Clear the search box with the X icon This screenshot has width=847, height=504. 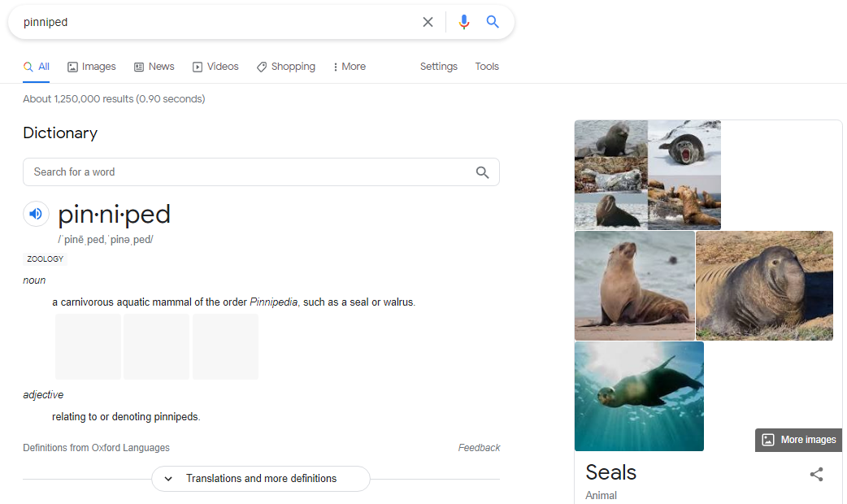point(428,22)
